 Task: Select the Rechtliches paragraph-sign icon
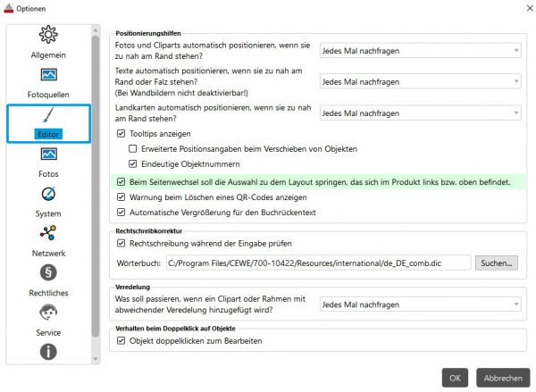pyautogui.click(x=48, y=272)
